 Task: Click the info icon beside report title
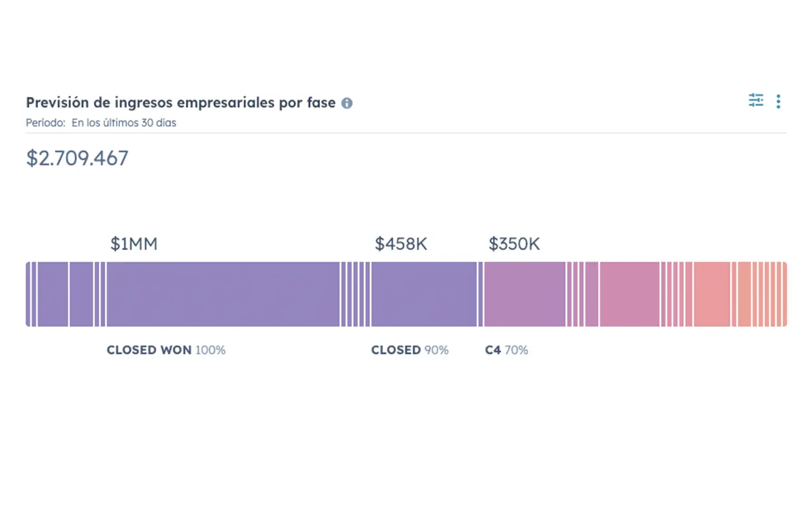[346, 103]
